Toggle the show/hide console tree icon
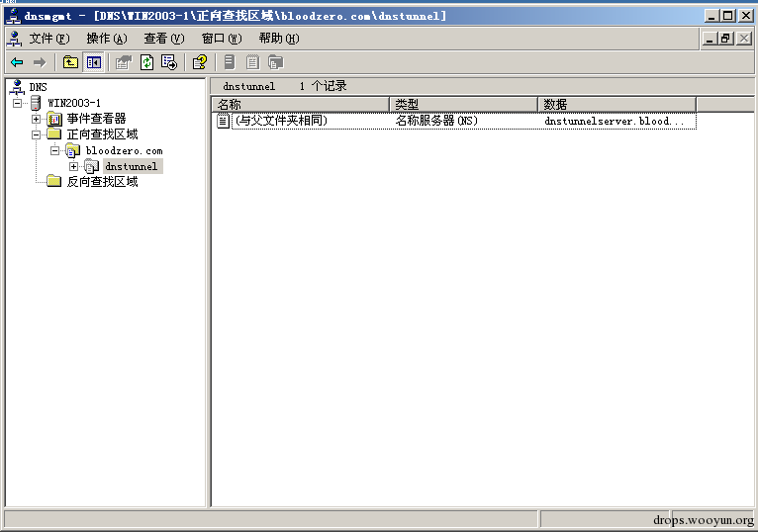 point(93,62)
